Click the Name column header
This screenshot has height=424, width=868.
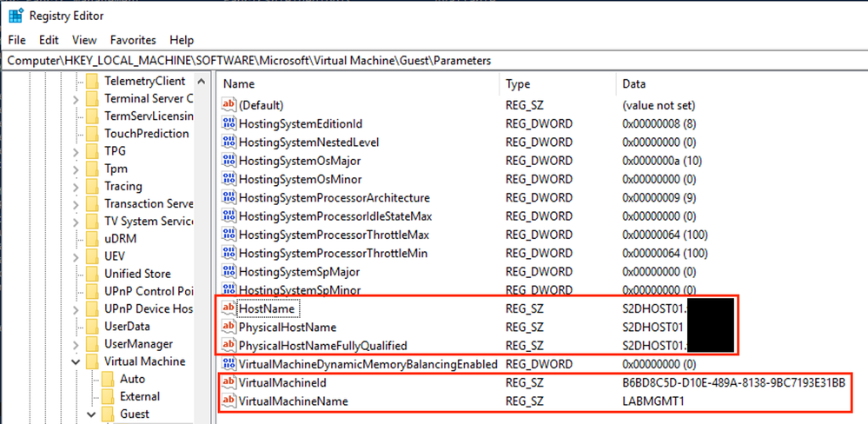239,84
